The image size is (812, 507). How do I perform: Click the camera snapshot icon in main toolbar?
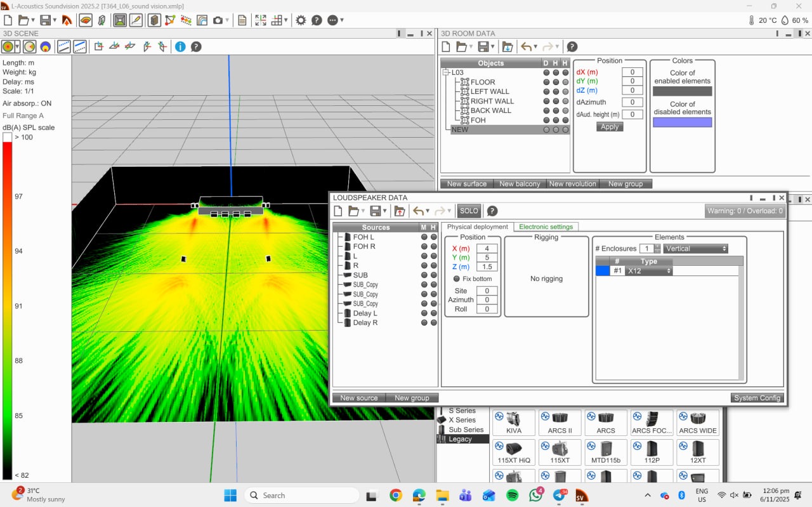(218, 20)
